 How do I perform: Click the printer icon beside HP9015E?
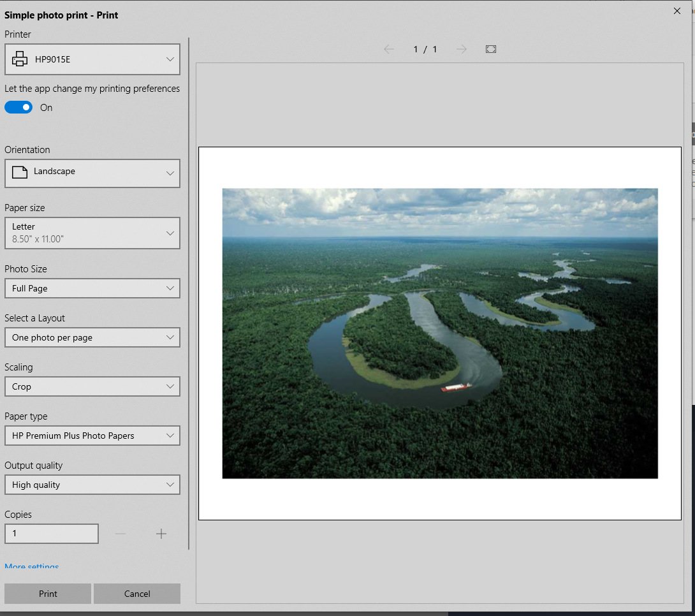(x=20, y=59)
